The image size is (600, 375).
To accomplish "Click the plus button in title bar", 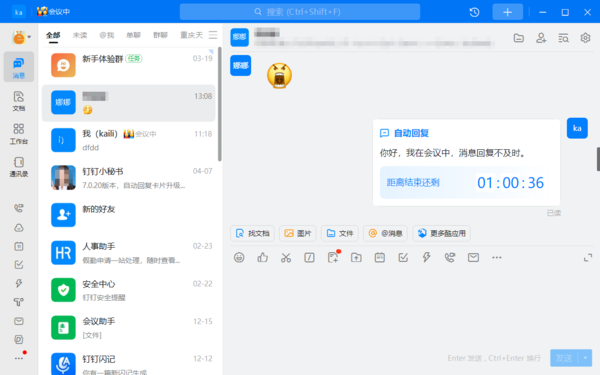I will (507, 12).
